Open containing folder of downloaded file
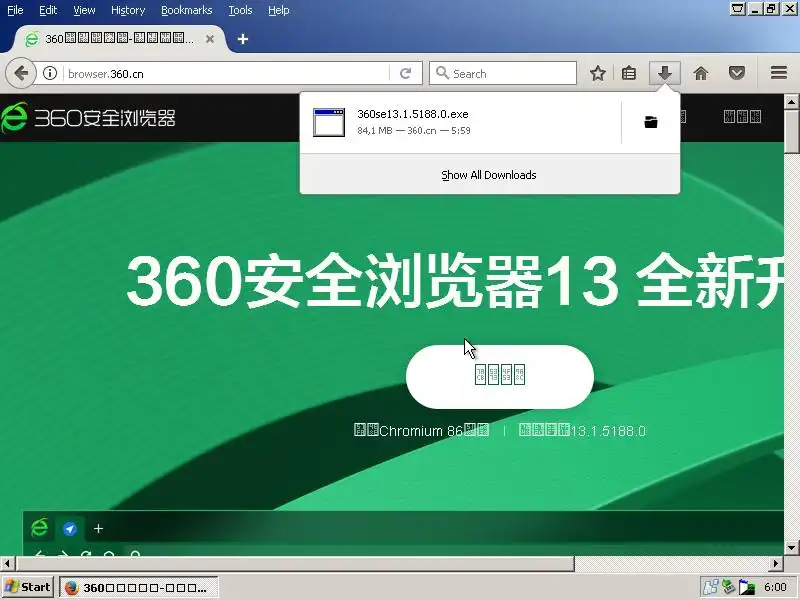The width and height of the screenshot is (800, 600). click(x=651, y=122)
